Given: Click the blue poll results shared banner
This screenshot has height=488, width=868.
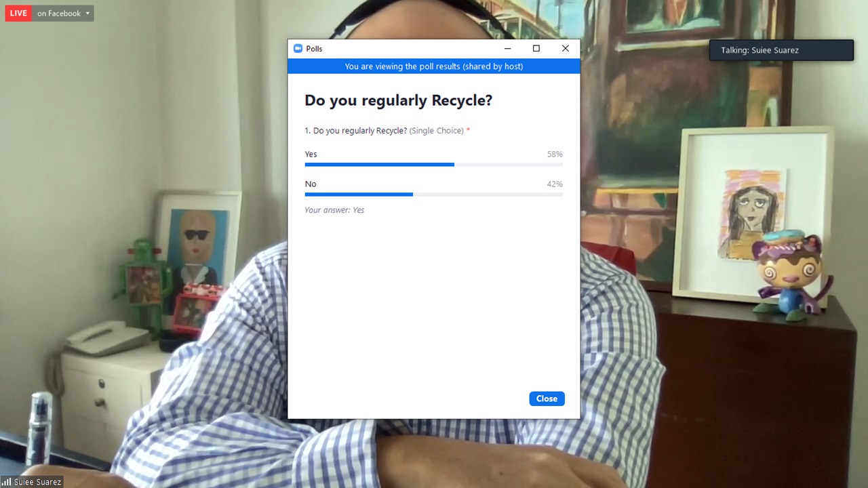Looking at the screenshot, I should pos(434,66).
